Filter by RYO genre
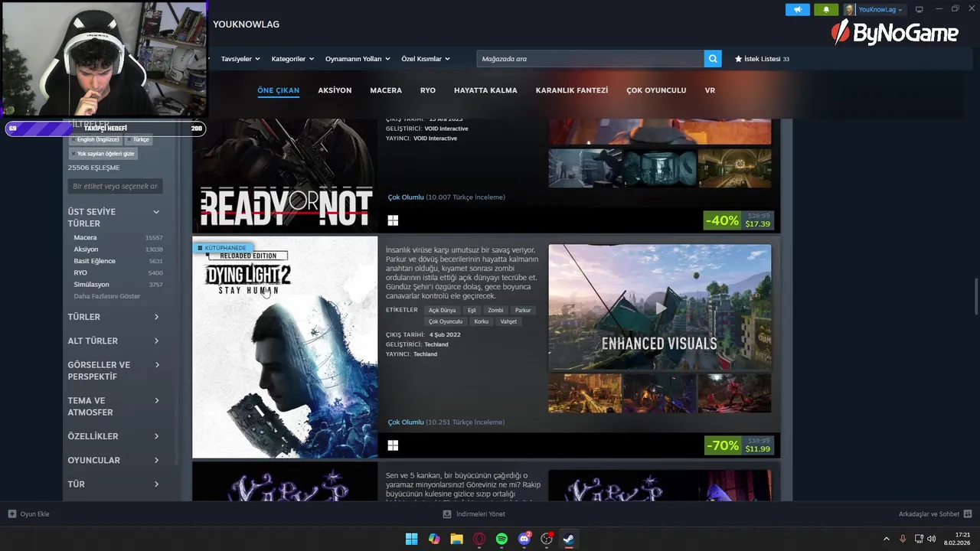 [118, 272]
